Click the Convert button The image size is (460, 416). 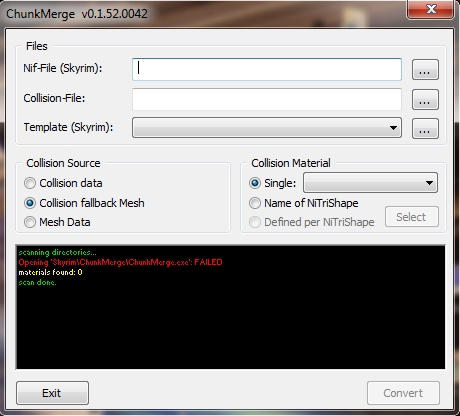click(403, 393)
